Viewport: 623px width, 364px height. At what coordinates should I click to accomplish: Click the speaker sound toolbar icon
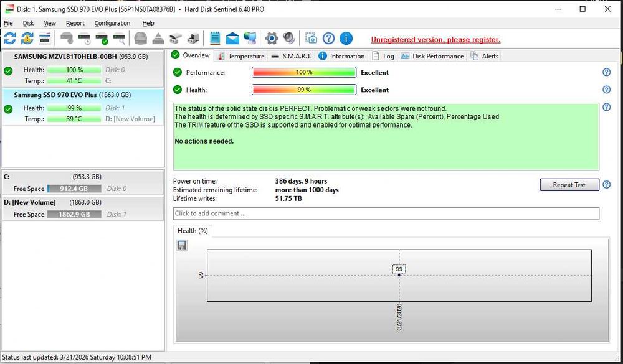click(289, 39)
